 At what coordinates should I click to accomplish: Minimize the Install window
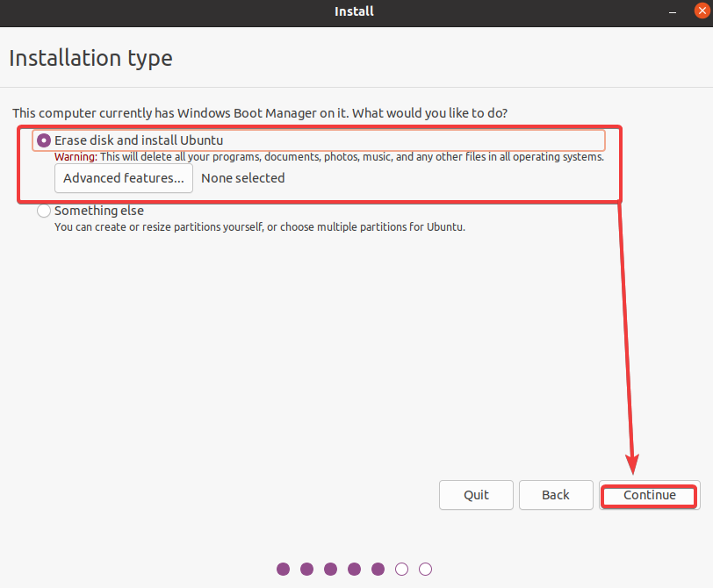tap(673, 12)
